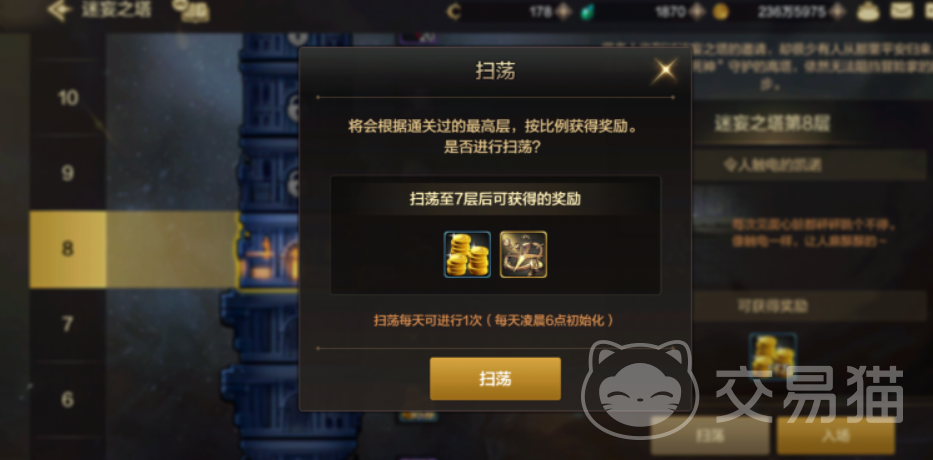
Task: Add currency via plus next to 178
Action: [x=563, y=11]
